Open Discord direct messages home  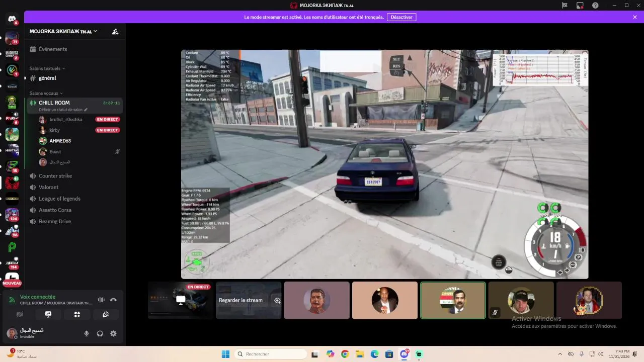pyautogui.click(x=12, y=20)
